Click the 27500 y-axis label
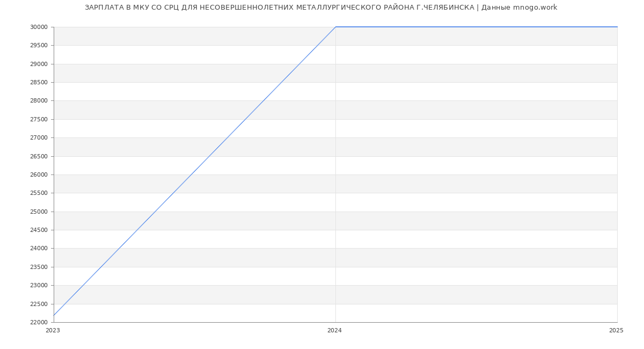The width and height of the screenshot is (644, 349). 39,119
